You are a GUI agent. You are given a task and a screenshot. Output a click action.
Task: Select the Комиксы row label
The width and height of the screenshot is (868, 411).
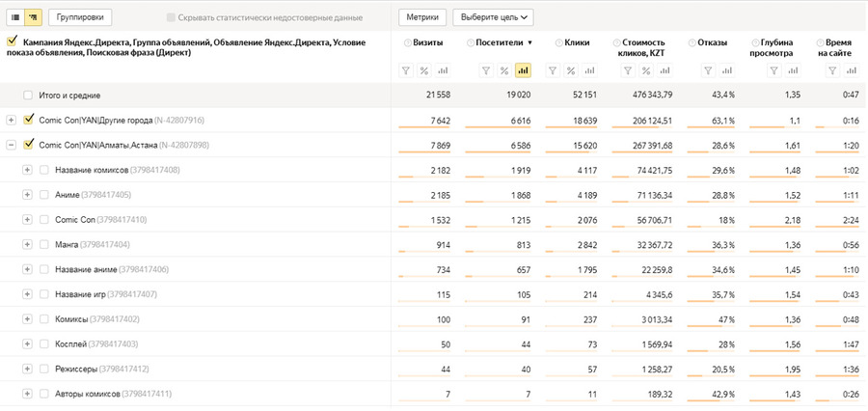click(71, 319)
